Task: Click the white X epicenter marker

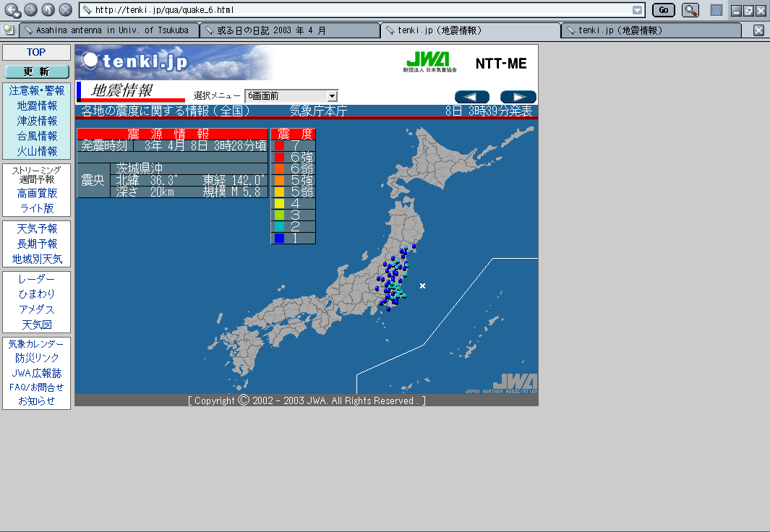Action: pyautogui.click(x=422, y=286)
